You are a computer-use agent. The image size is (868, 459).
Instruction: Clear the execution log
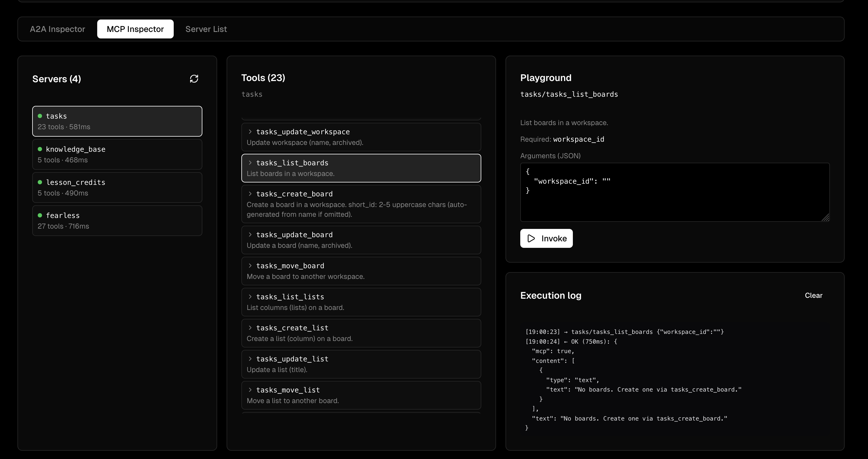coord(813,295)
